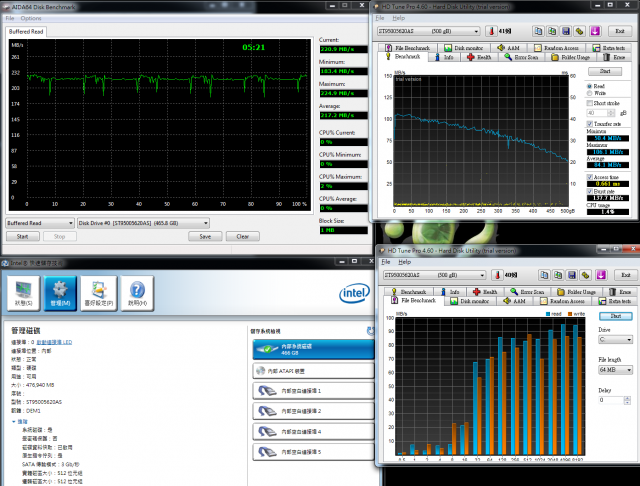
Task: Open AIDA64 Buffered Read test dropdown
Action: (x=40, y=223)
